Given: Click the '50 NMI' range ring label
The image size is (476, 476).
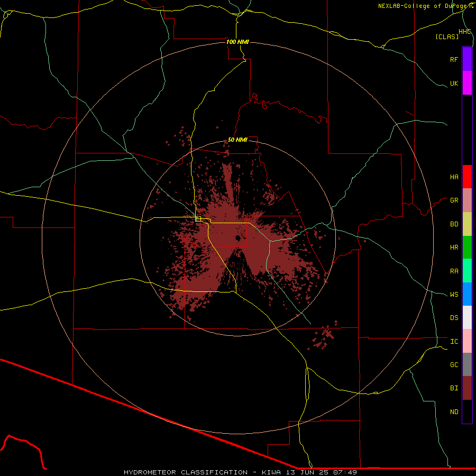Looking at the screenshot, I should (x=237, y=140).
